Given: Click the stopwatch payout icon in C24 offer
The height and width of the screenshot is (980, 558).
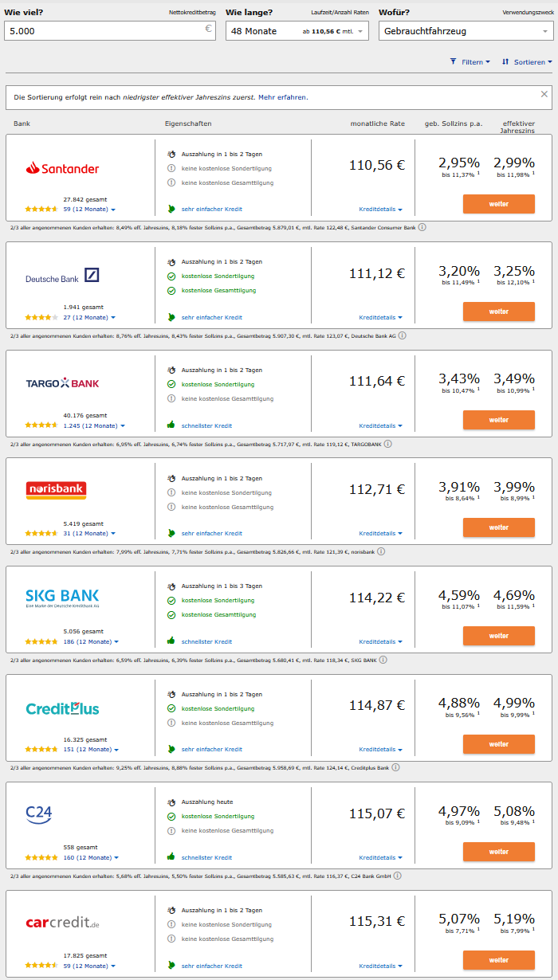Looking at the screenshot, I should (171, 802).
